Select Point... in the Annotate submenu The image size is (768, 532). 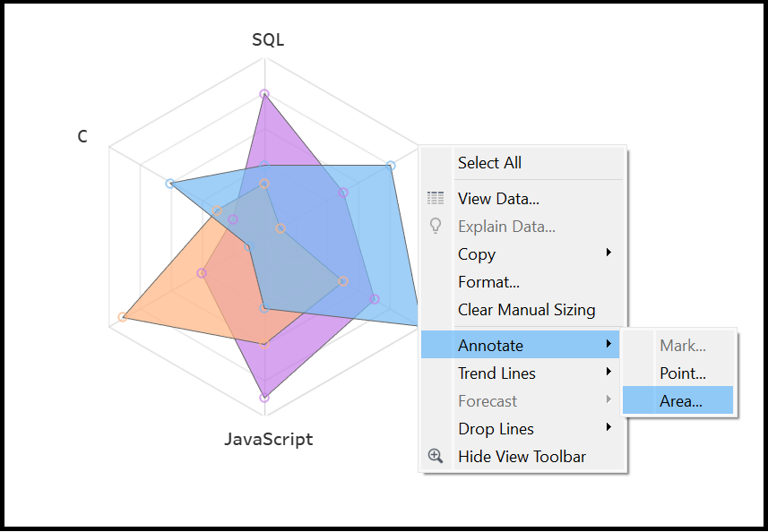682,373
